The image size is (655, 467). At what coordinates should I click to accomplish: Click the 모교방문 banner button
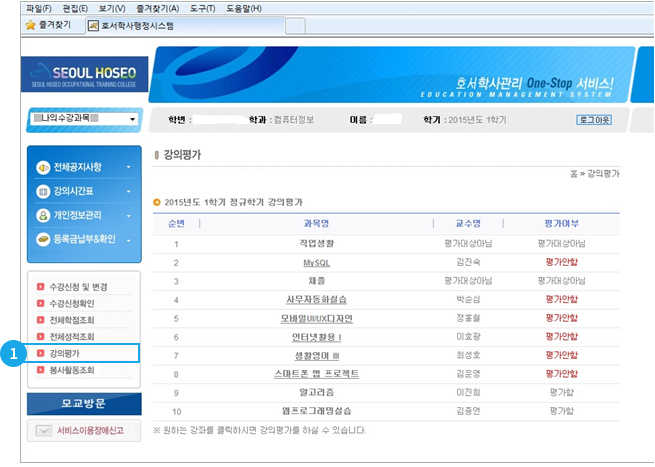[x=83, y=403]
